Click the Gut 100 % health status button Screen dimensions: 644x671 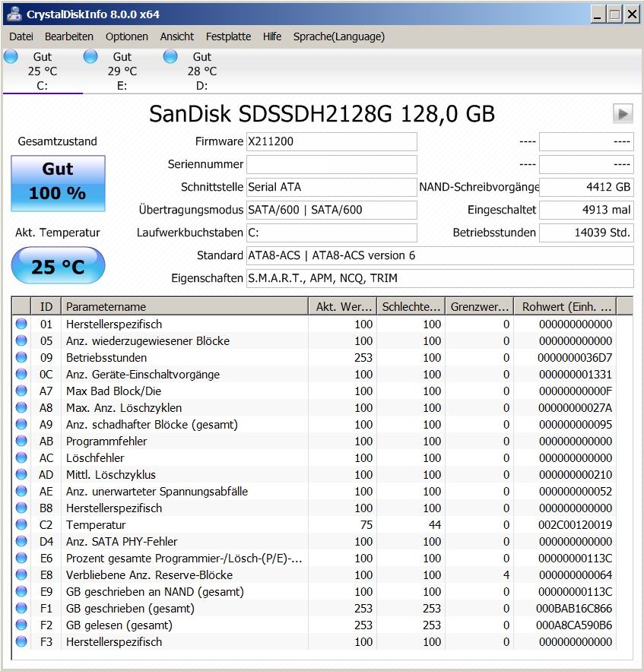[x=58, y=183]
